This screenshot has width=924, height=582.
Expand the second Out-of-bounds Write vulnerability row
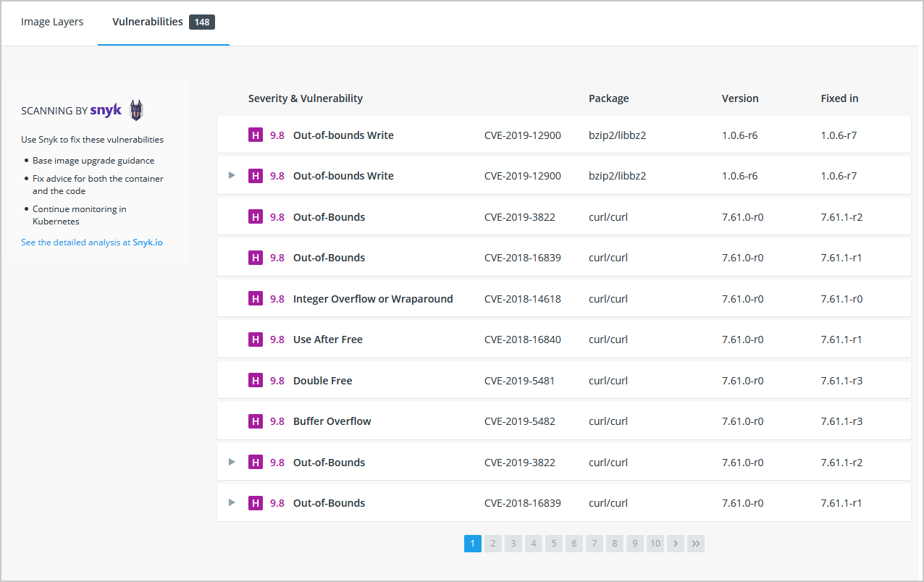[231, 175]
